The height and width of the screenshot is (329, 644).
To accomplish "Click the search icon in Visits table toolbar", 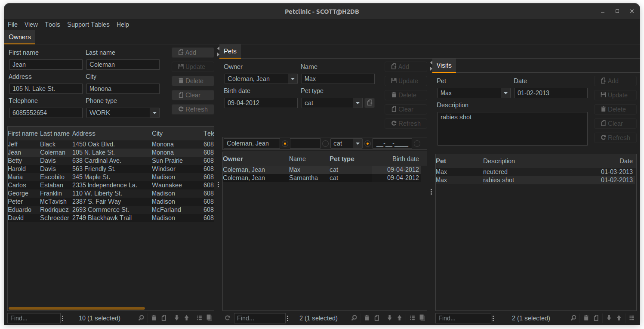I will tap(573, 318).
